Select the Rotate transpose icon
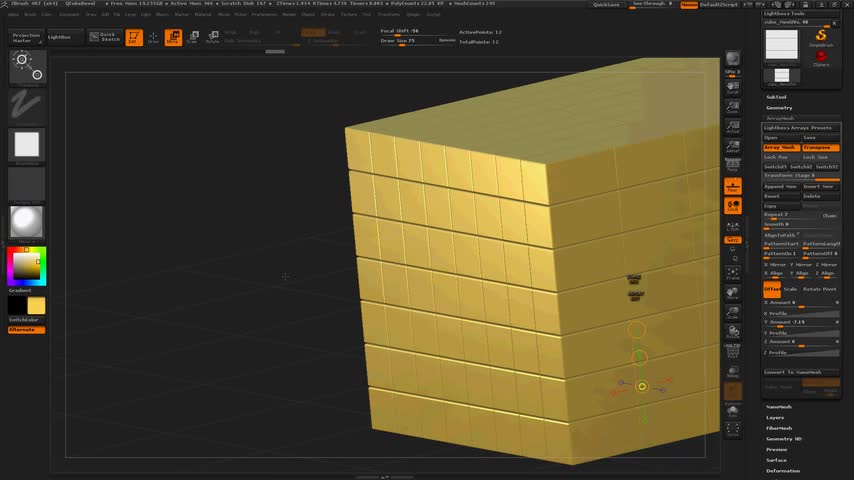This screenshot has width=854, height=480. coord(212,37)
